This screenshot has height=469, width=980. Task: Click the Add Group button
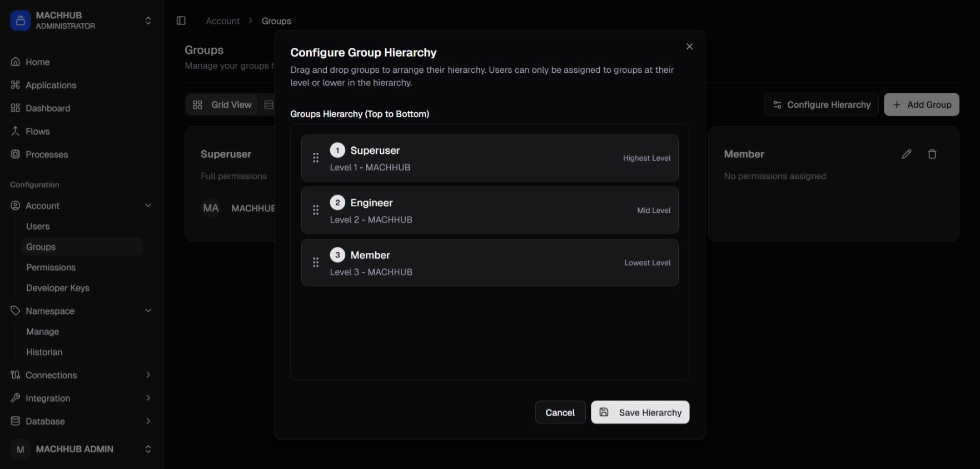click(x=922, y=104)
